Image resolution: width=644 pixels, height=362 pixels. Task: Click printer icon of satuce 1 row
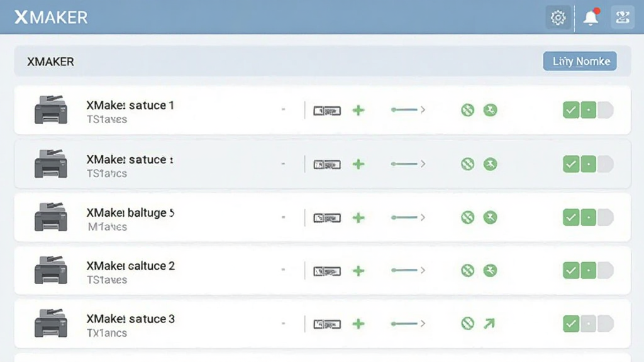point(51,109)
